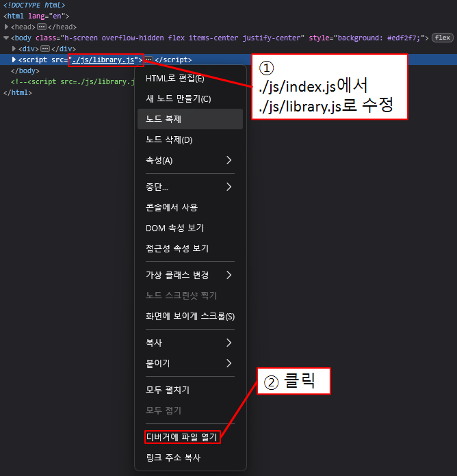Select 'HTML로 편집(E)' in context menu
457x476 pixels.
(x=175, y=78)
